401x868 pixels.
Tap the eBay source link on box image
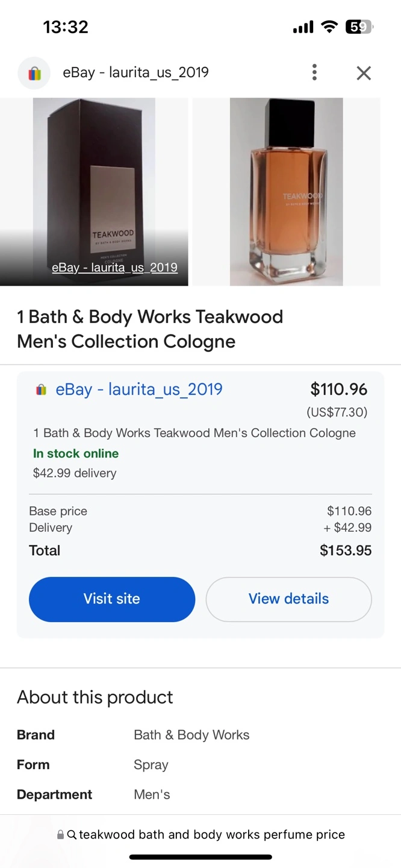click(114, 267)
